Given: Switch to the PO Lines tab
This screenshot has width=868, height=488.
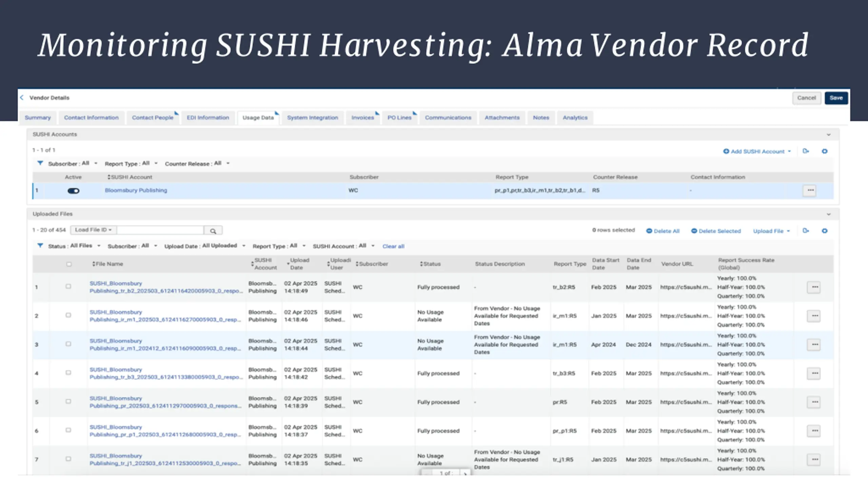Looking at the screenshot, I should 399,118.
